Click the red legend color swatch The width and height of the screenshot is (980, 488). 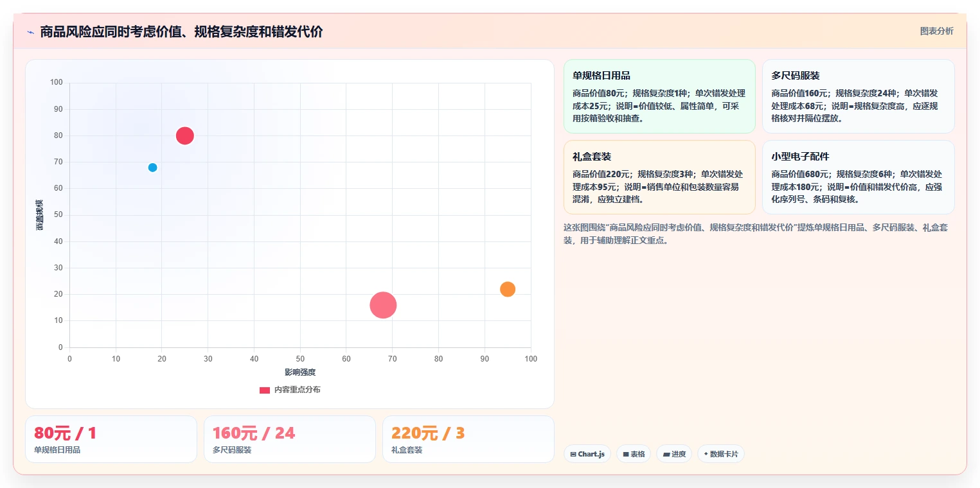click(x=265, y=390)
